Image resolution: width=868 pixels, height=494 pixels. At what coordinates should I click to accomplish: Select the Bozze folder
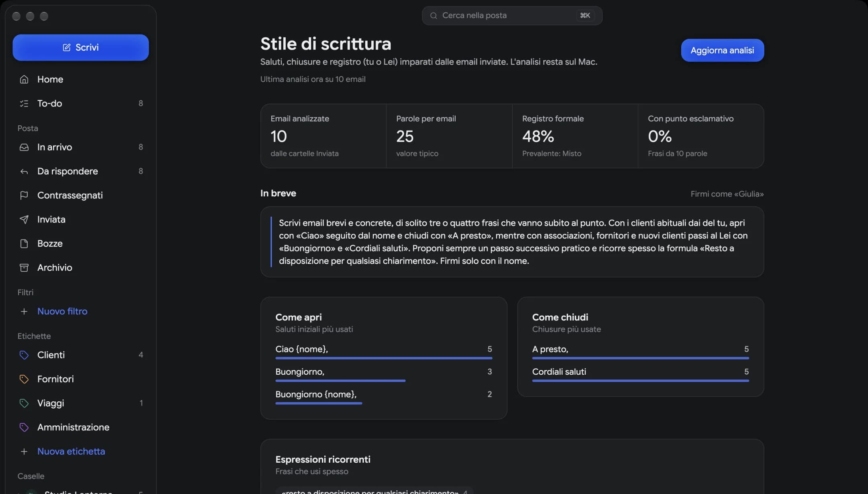pyautogui.click(x=81, y=244)
